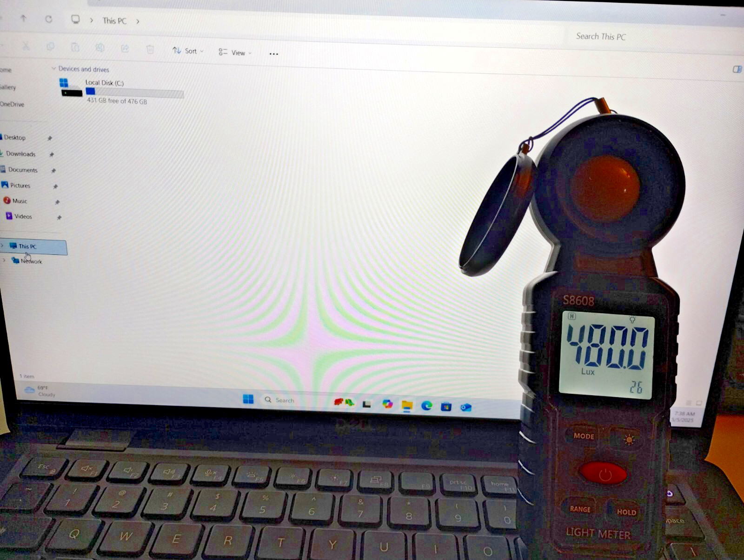Click the monitor icon in address bar
This screenshot has width=744, height=560.
tap(75, 20)
